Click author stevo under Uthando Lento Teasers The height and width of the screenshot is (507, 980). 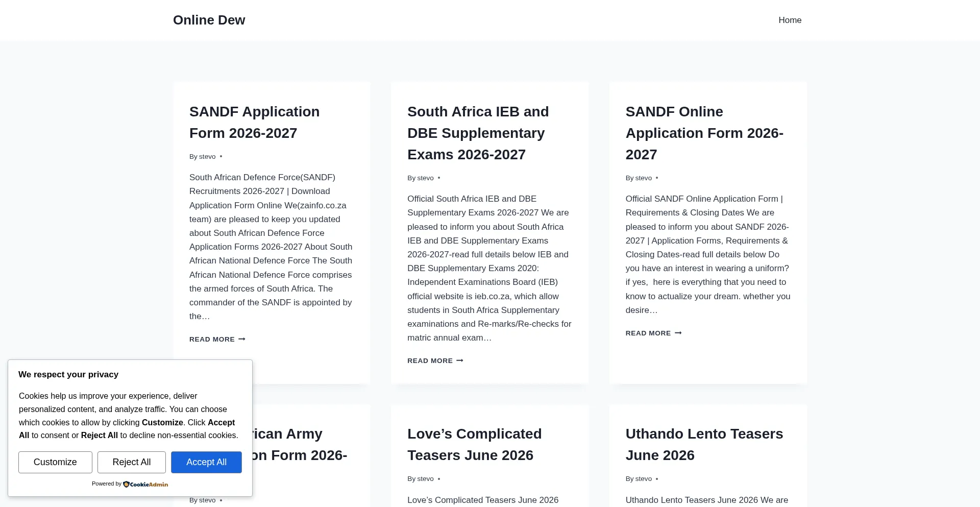(644, 479)
